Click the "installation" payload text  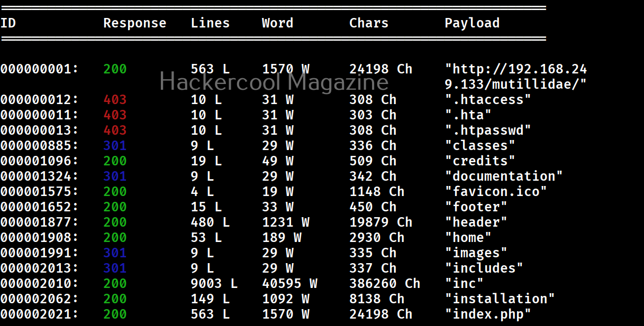pos(500,299)
